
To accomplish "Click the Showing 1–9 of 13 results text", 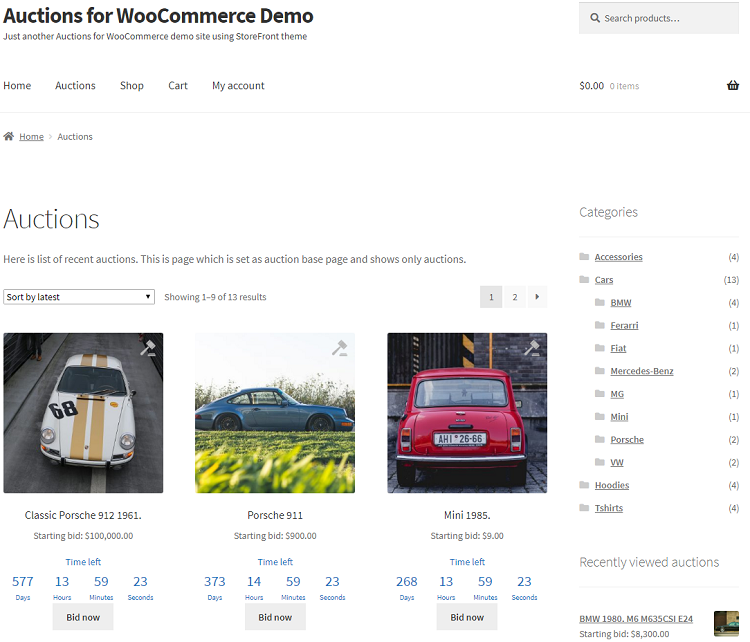I will tap(215, 297).
